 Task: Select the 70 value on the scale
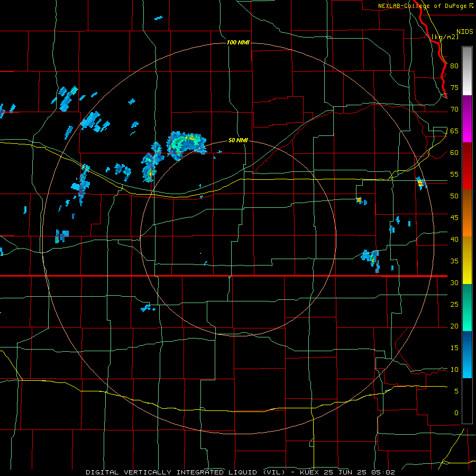click(x=454, y=109)
